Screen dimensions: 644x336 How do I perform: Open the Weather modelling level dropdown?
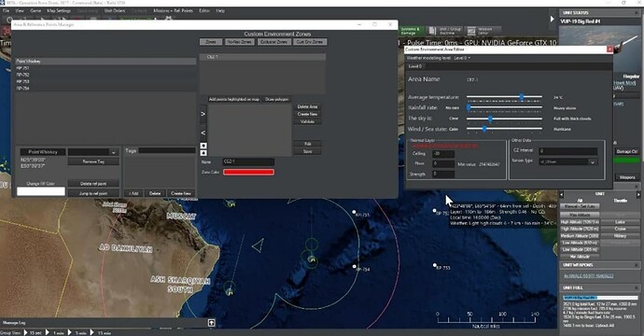point(462,58)
